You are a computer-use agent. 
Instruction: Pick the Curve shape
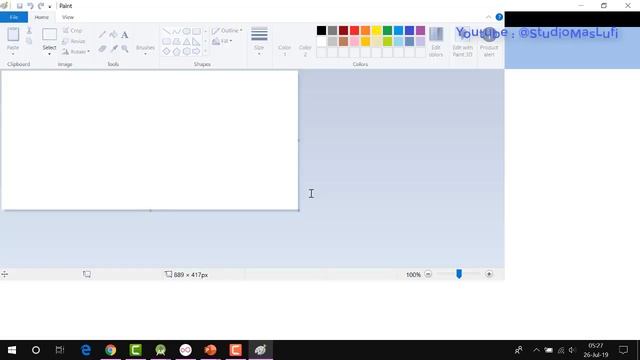(x=176, y=31)
